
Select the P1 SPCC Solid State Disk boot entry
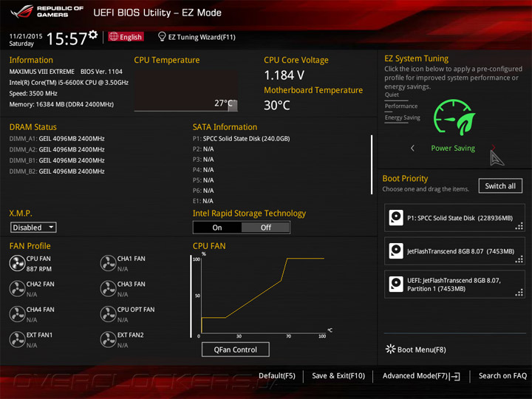coord(454,218)
